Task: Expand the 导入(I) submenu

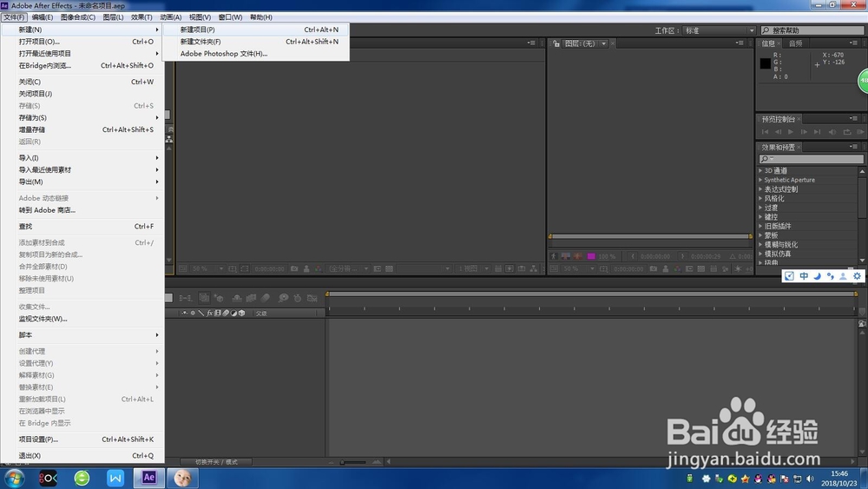Action: [82, 158]
